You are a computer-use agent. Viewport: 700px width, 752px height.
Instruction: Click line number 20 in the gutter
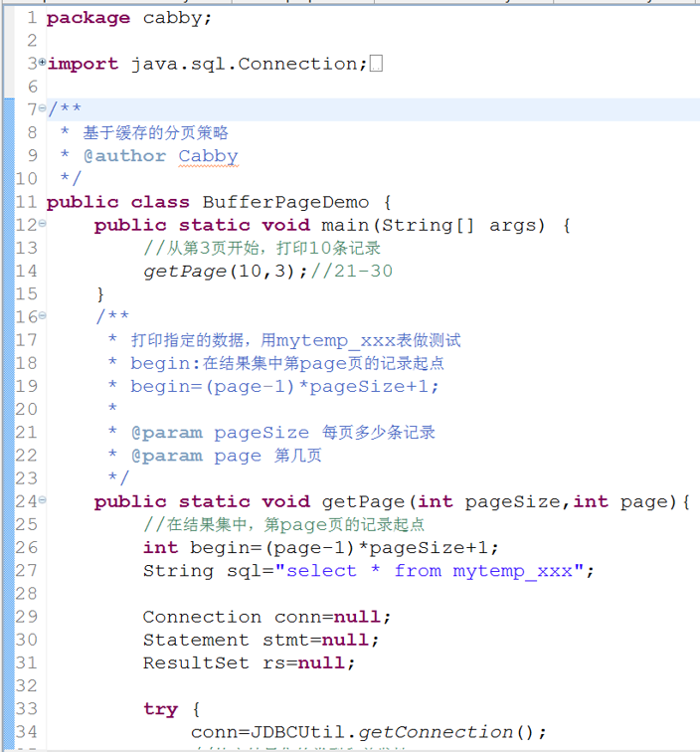[x=26, y=409]
